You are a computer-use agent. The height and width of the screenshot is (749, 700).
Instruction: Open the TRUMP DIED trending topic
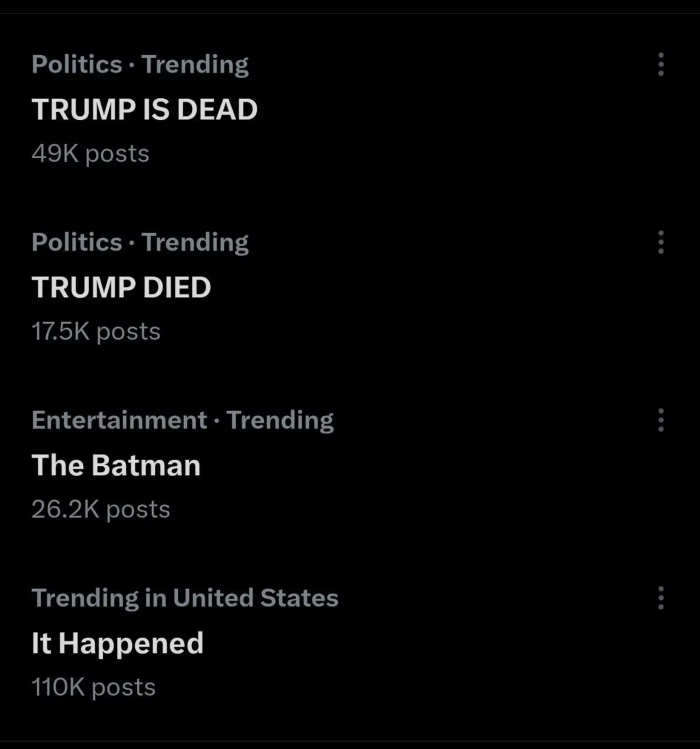pos(121,287)
